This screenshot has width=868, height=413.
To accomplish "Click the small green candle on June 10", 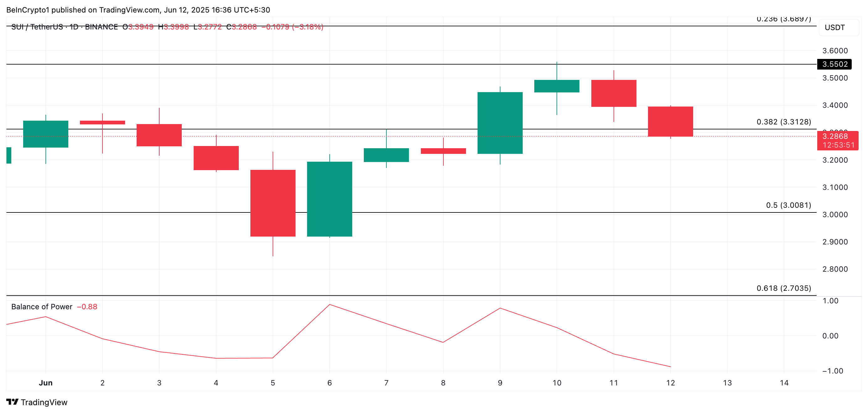I will pos(557,86).
